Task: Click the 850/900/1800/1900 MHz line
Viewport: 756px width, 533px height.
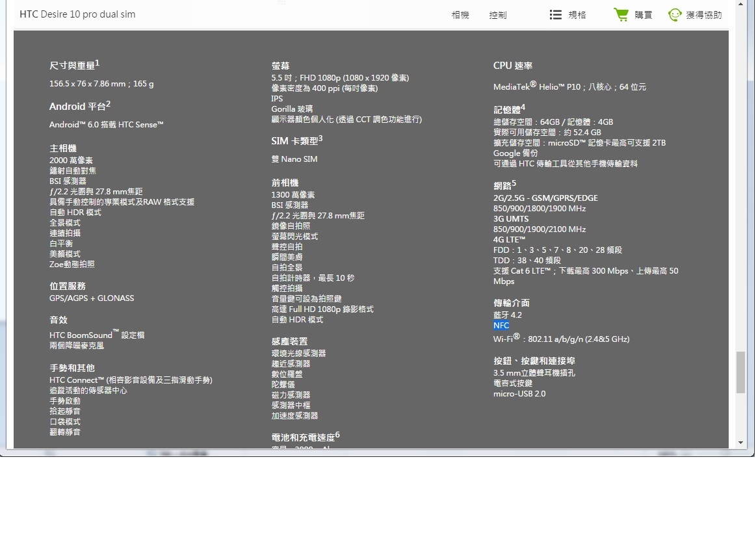Action: 539,209
